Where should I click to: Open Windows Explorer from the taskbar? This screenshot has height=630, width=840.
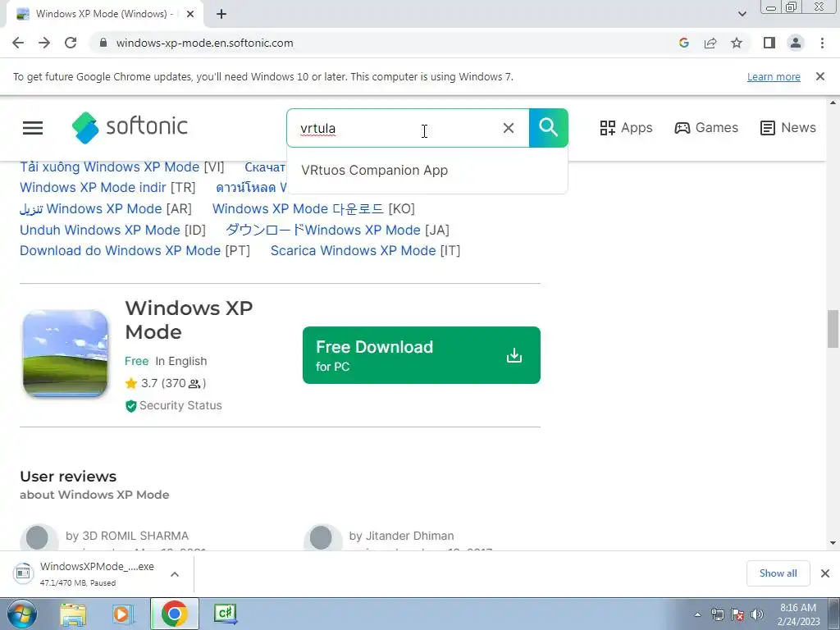[73, 614]
